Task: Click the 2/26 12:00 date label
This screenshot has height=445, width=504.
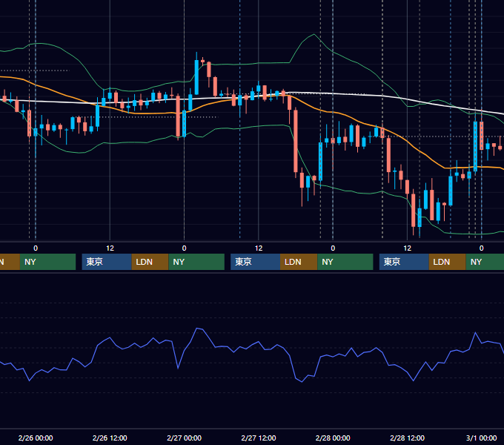Action: click(x=110, y=438)
